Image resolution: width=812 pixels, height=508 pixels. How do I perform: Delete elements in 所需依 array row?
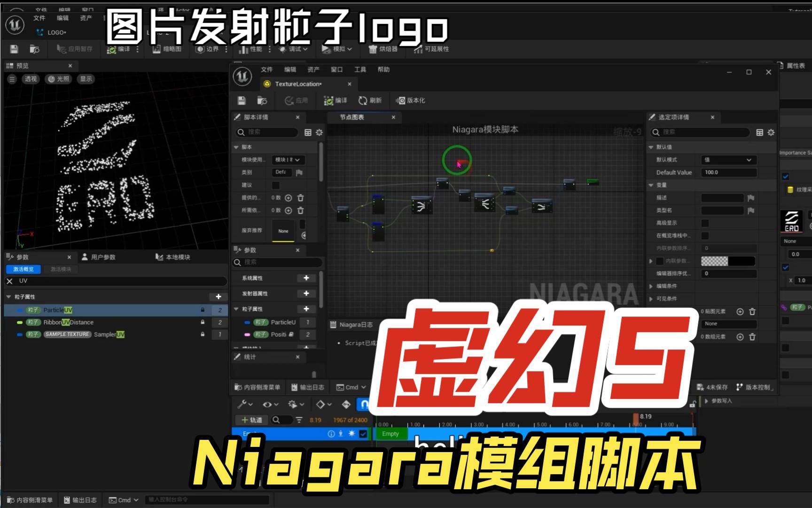pos(301,211)
